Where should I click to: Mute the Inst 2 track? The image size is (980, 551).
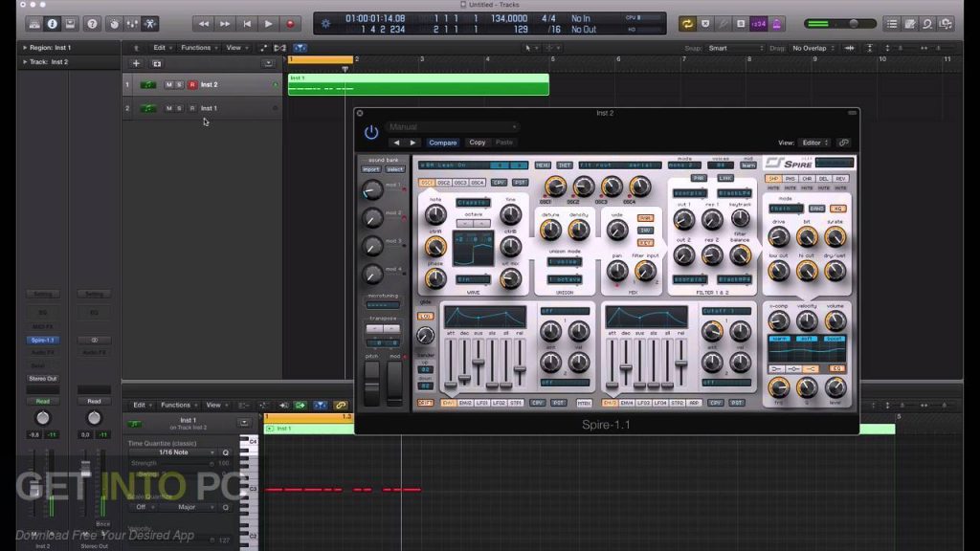click(168, 84)
